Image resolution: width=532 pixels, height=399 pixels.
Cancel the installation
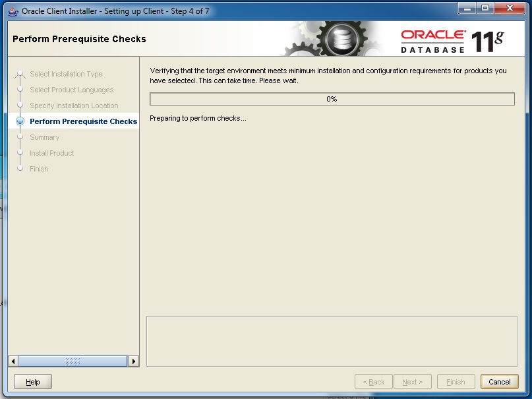coord(500,382)
